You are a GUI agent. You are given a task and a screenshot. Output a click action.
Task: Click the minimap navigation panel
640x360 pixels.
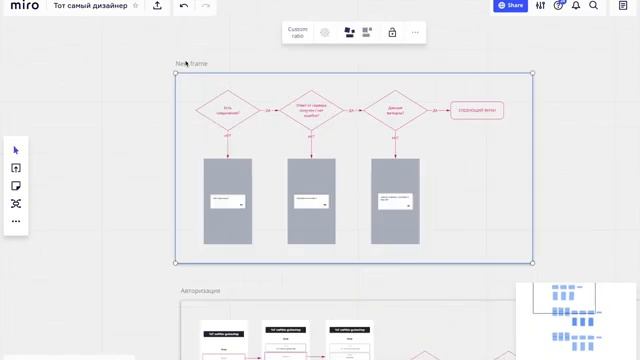click(576, 321)
